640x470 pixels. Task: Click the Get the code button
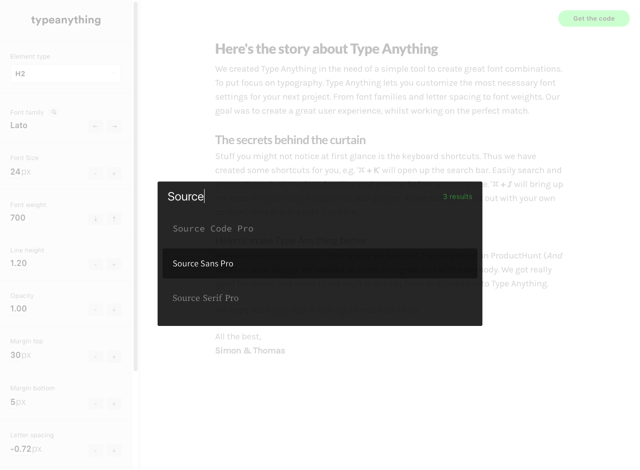click(593, 18)
